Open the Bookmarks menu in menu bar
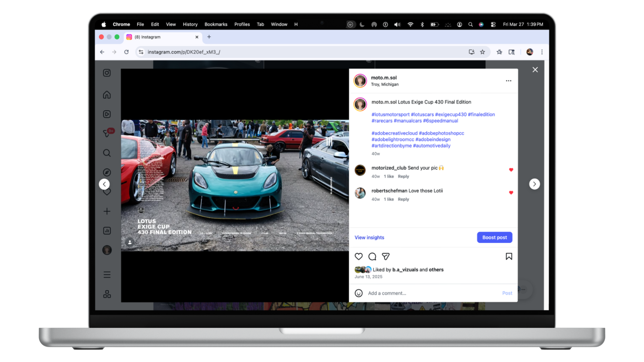Image resolution: width=644 pixels, height=362 pixels. click(216, 24)
